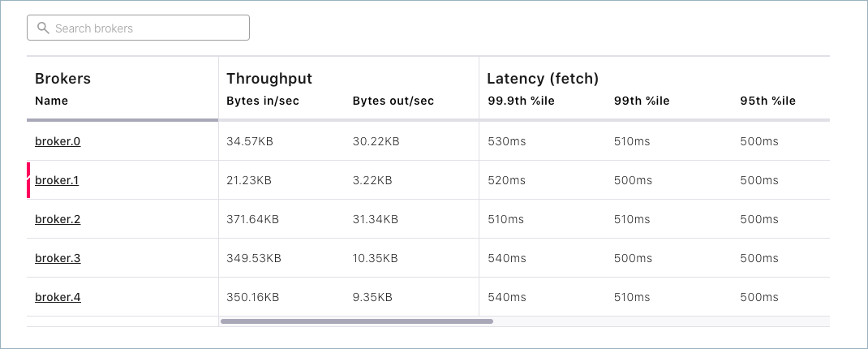
Task: Click the Bytes in/sec column header
Action: (x=263, y=101)
